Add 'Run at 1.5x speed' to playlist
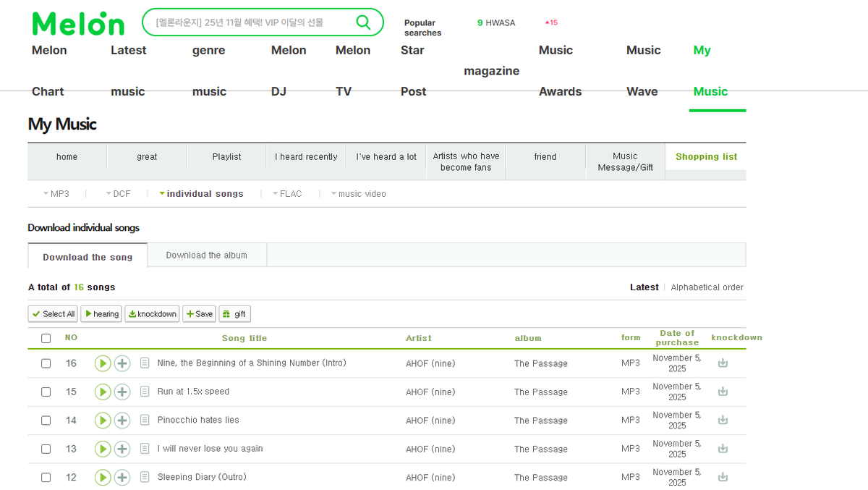Image resolution: width=868 pixels, height=490 pixels. tap(122, 392)
